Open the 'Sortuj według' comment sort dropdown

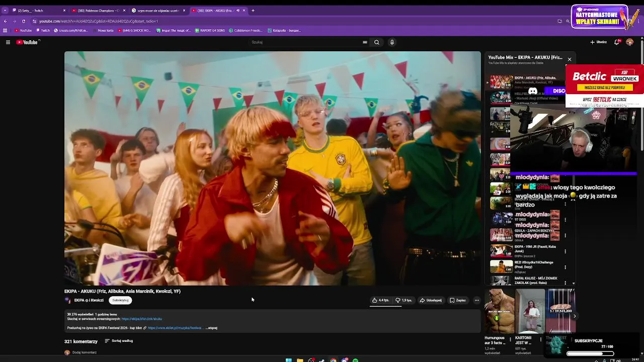pos(119,341)
